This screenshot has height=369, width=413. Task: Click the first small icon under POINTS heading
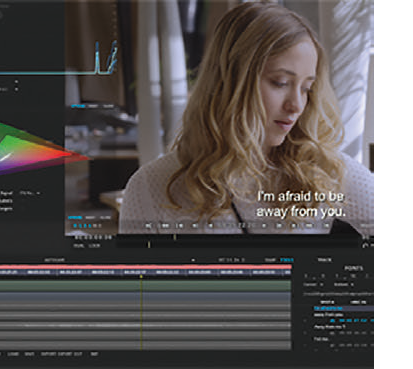(x=306, y=276)
